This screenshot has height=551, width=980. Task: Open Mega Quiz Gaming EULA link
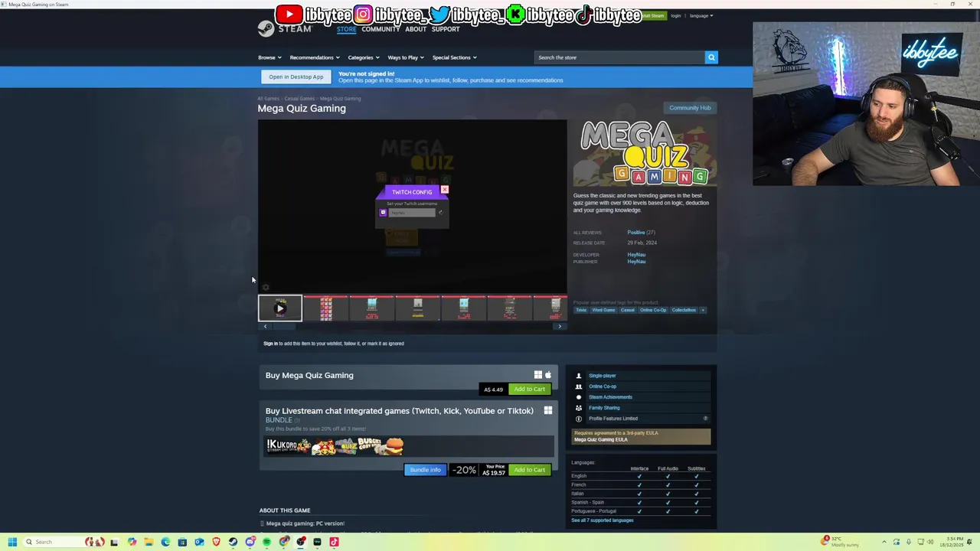pos(601,440)
